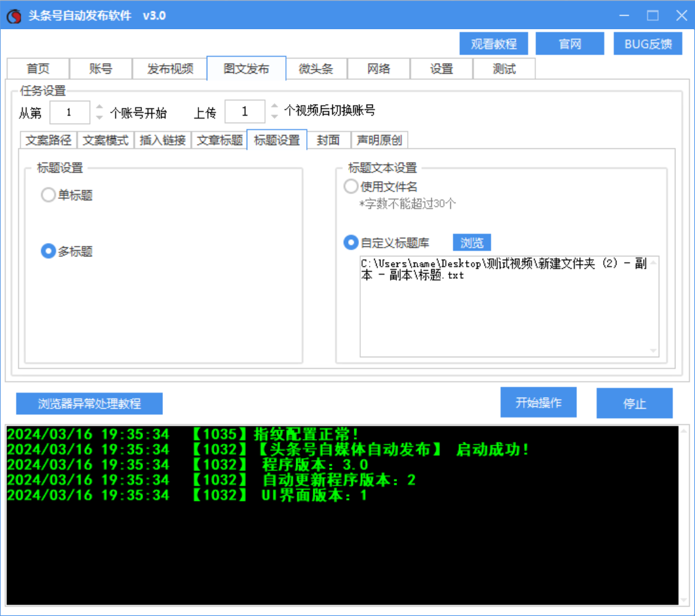This screenshot has width=695, height=616.
Task: Open the 文案模式 sub-tab
Action: coord(105,140)
